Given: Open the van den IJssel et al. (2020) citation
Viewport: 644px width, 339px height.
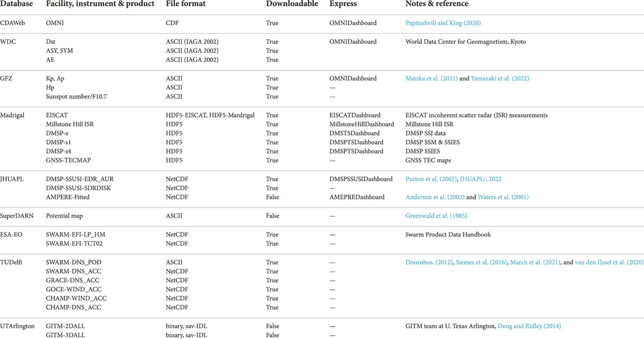Looking at the screenshot, I should 609,262.
